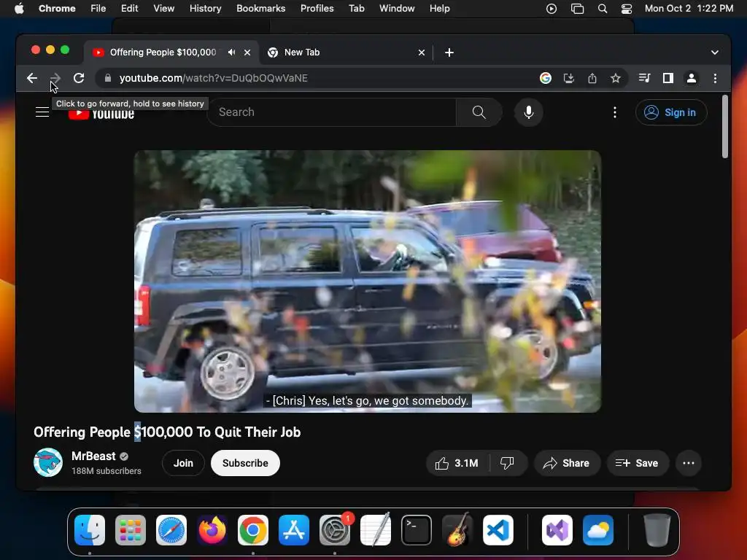Image resolution: width=747 pixels, height=560 pixels.
Task: Open a new tab with plus button
Action: [449, 52]
